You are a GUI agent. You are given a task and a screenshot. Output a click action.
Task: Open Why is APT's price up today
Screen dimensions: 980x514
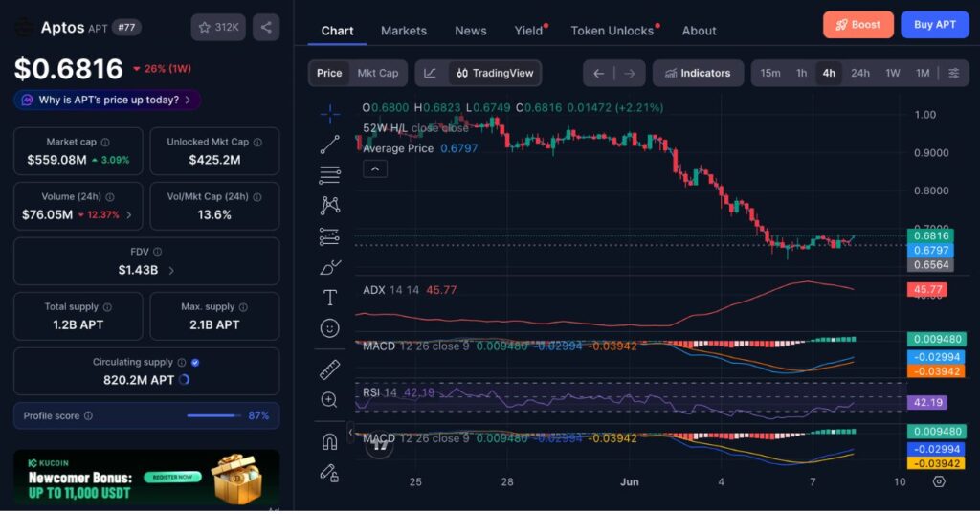[107, 101]
